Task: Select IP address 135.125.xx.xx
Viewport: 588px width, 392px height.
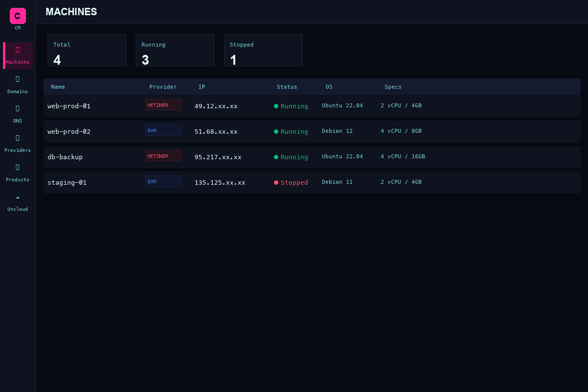Action: click(220, 182)
